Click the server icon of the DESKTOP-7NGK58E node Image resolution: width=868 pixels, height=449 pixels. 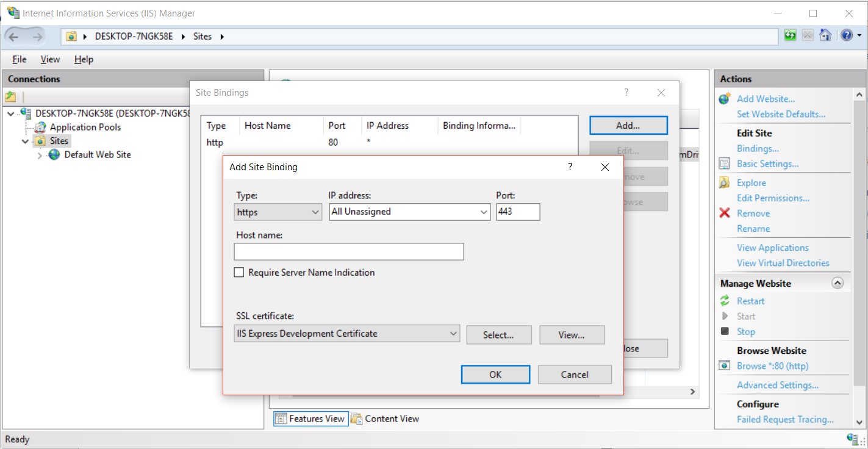pyautogui.click(x=26, y=113)
